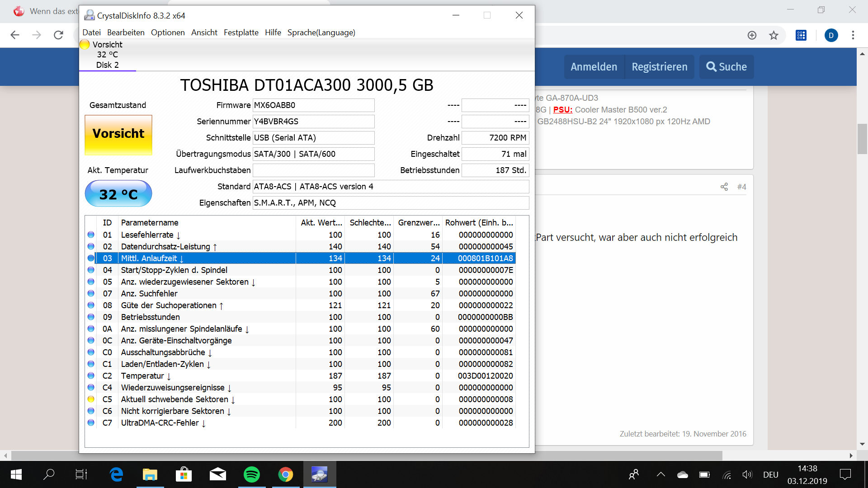Click the share icon next to #4
This screenshot has height=488, width=868.
(724, 187)
